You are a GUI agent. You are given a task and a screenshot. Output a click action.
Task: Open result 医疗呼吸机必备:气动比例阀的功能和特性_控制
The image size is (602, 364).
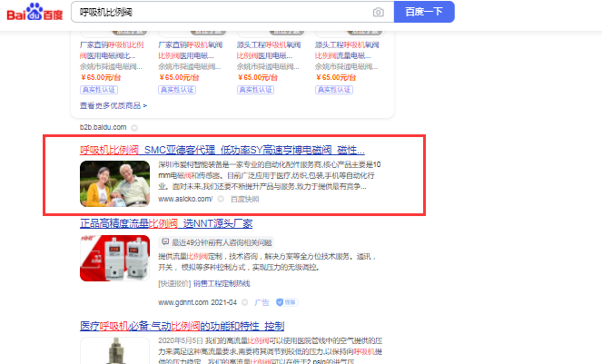tap(182, 327)
